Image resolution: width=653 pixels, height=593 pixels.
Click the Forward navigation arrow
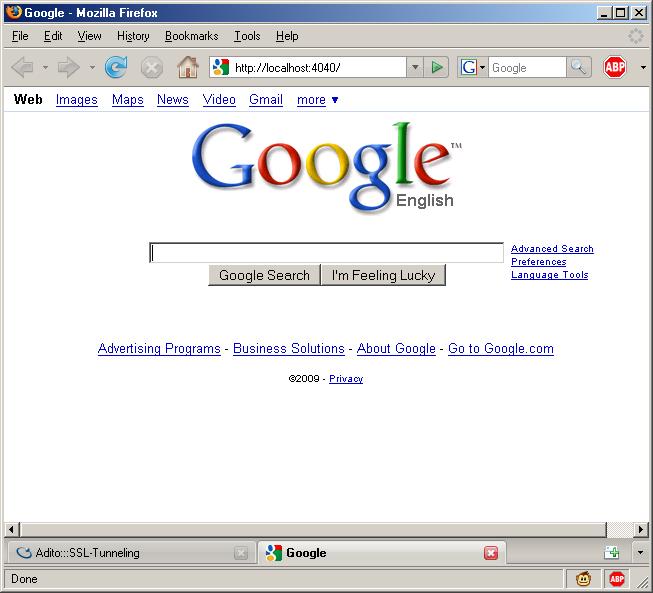(69, 67)
